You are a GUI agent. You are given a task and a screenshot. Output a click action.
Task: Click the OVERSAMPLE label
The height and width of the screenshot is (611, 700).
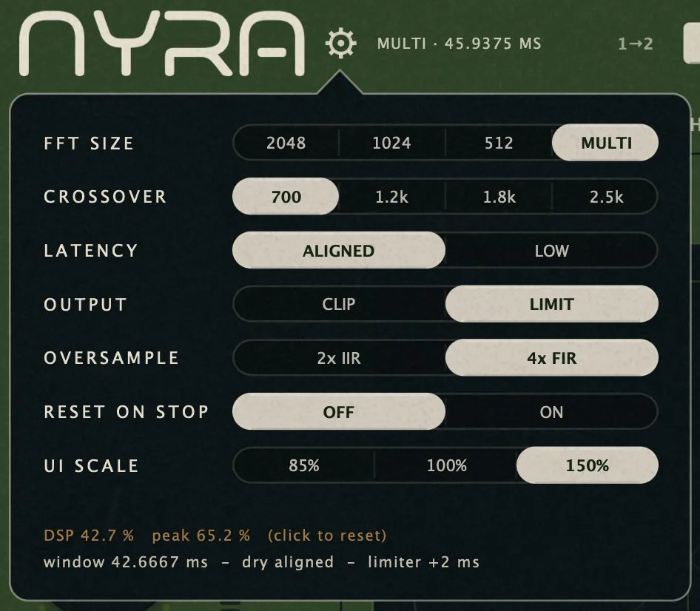pyautogui.click(x=111, y=358)
